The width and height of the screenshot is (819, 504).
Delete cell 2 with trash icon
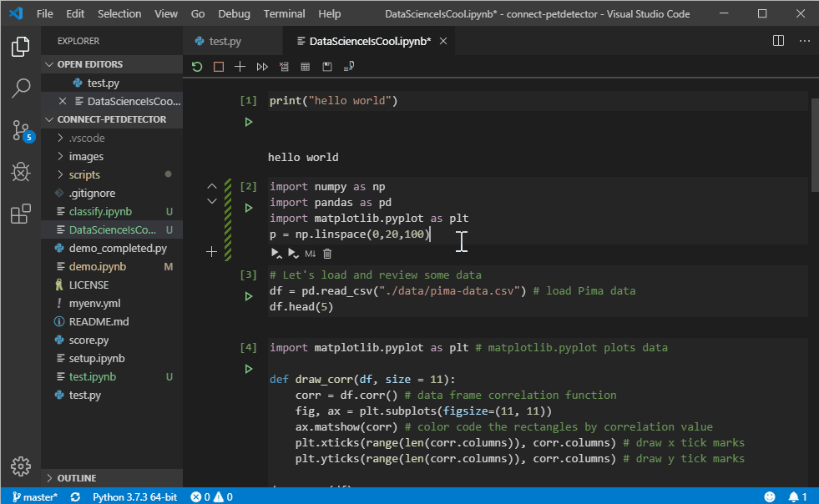[x=327, y=253]
